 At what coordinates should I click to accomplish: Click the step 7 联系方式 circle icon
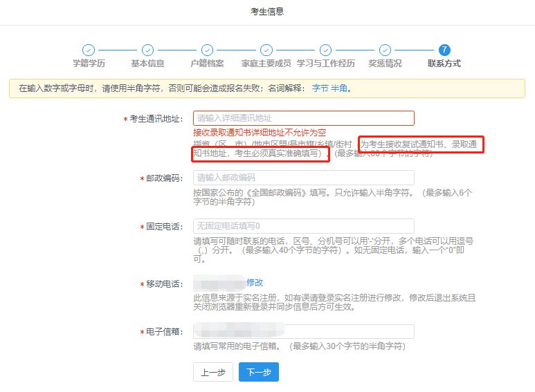pos(444,50)
